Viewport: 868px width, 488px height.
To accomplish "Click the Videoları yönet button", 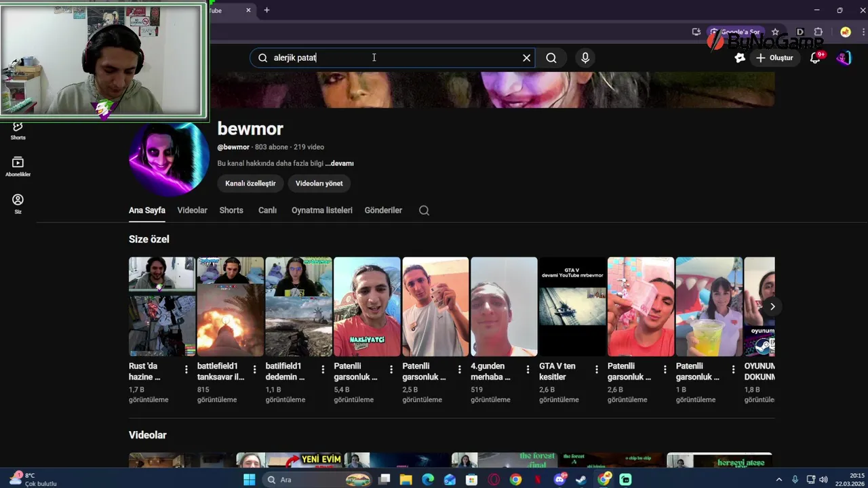I will [x=319, y=184].
